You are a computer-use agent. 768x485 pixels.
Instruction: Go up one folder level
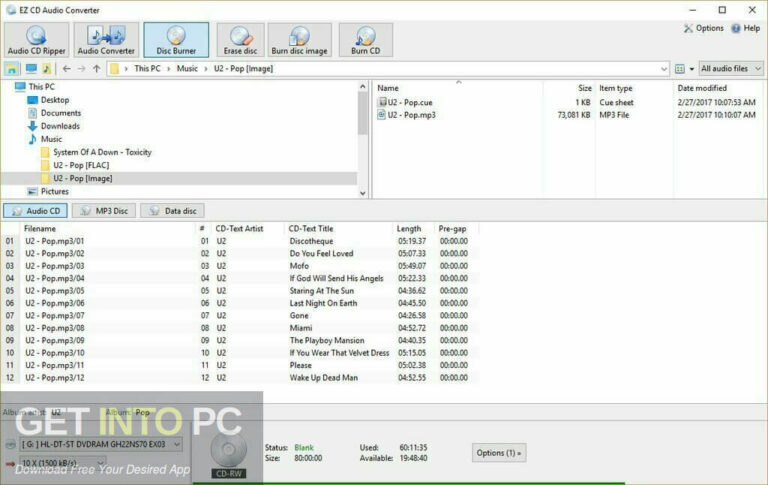(96, 69)
